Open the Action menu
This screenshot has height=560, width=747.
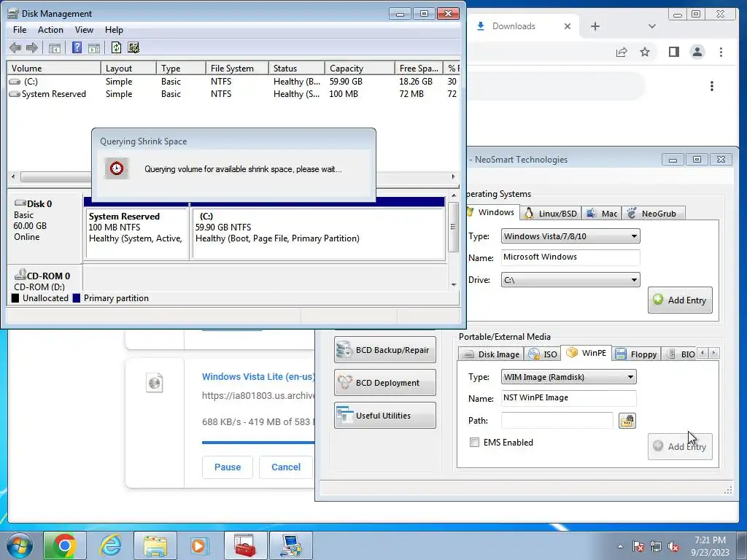click(x=50, y=29)
